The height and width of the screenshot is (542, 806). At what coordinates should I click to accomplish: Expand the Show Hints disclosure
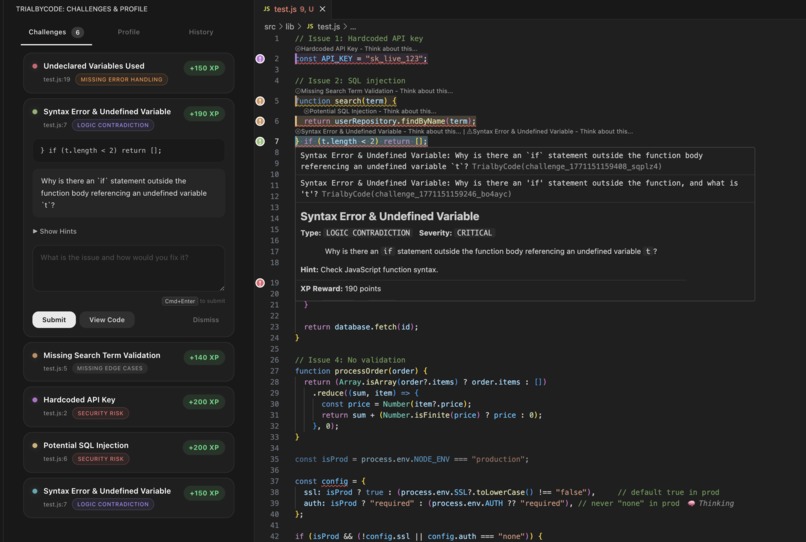click(55, 231)
